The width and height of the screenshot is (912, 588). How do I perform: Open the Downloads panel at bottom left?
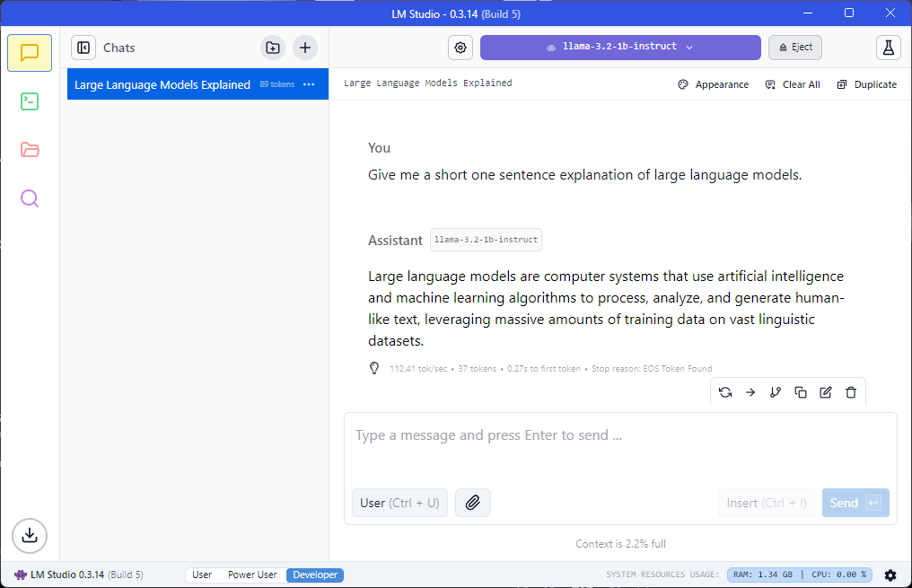30,536
